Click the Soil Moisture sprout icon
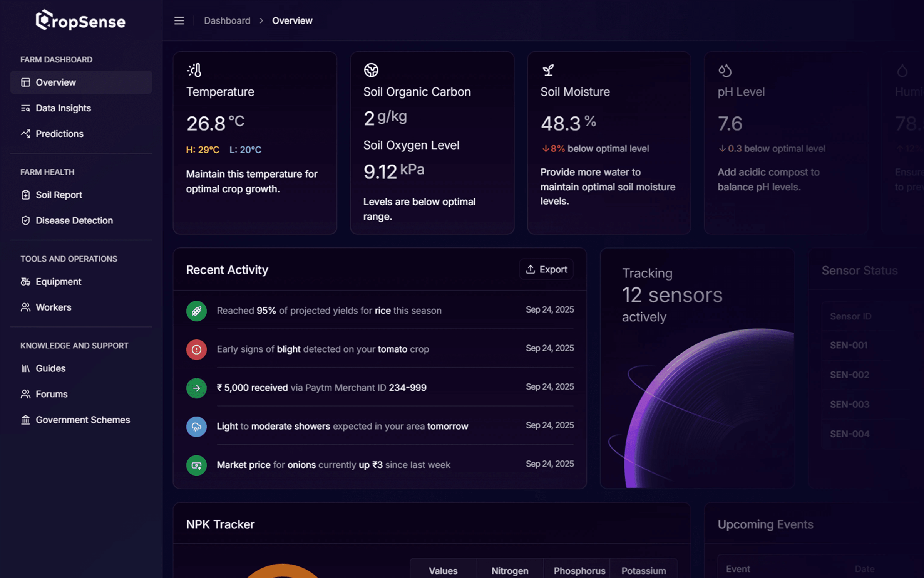 548,70
